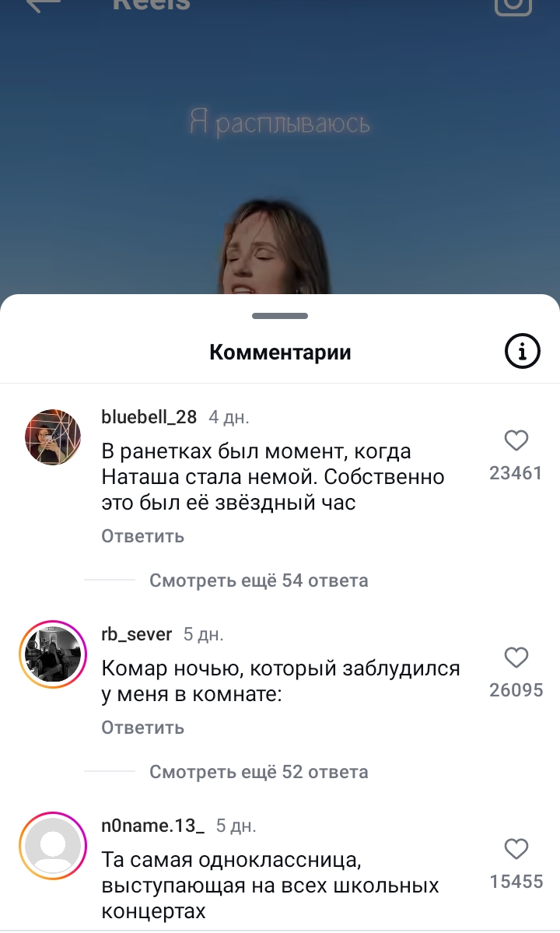Open the rb_sever username link
The image size is (560, 933).
(x=136, y=634)
